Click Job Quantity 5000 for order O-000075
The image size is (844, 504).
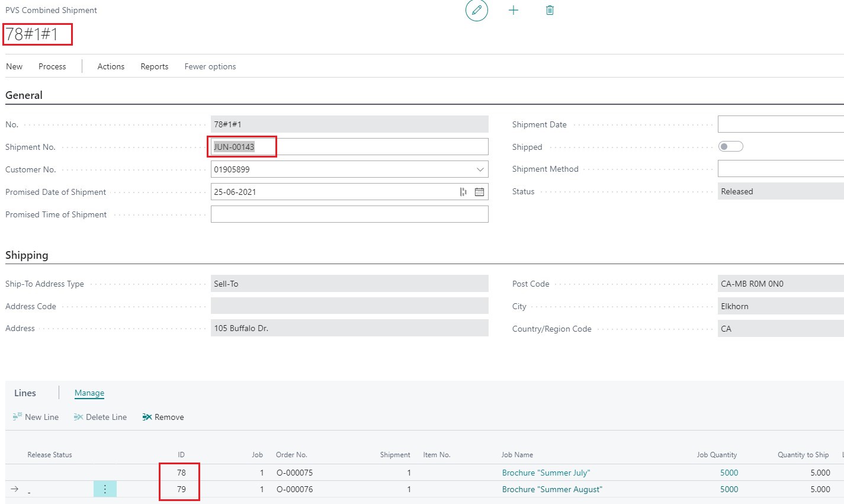(x=729, y=473)
